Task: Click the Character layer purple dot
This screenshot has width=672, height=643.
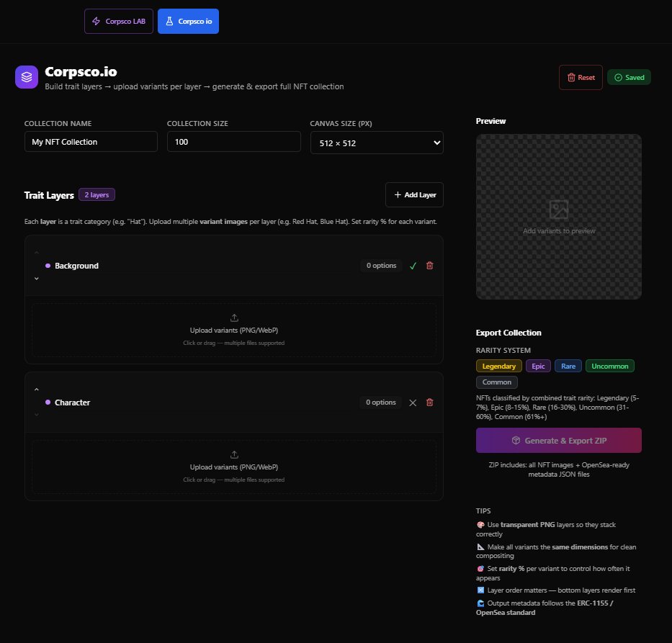Action: [x=48, y=403]
